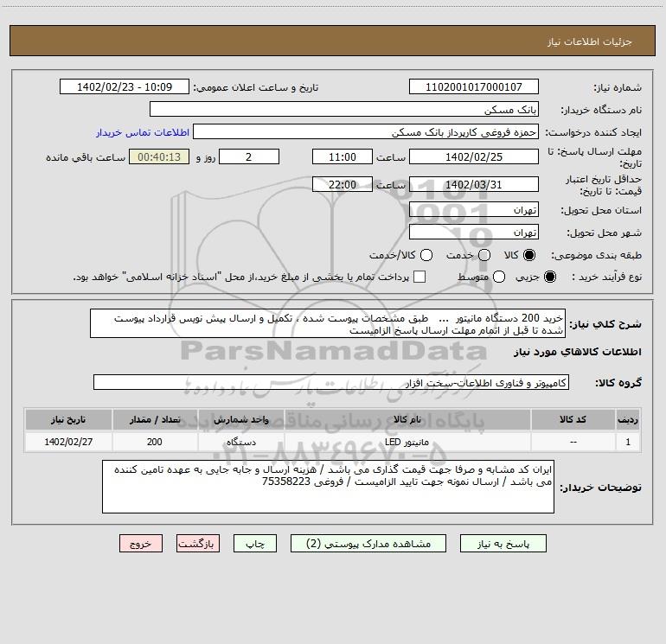Select جزیی purchase process radio

tap(549, 277)
